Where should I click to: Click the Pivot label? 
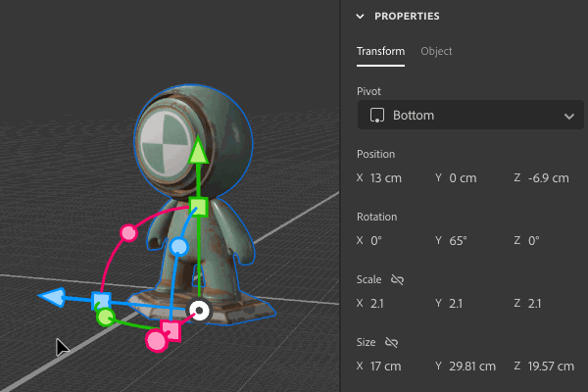(368, 91)
